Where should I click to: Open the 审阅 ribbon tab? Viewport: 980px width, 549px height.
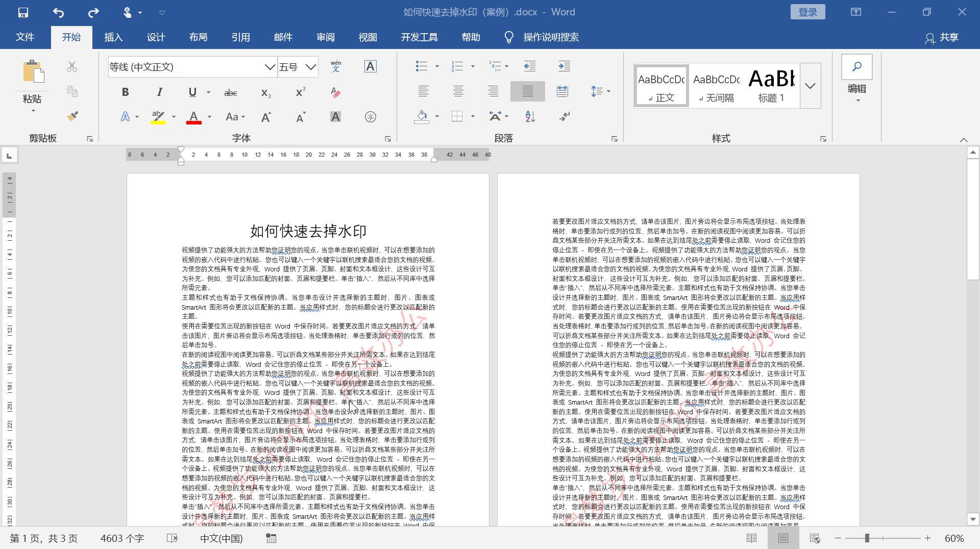[x=326, y=37]
